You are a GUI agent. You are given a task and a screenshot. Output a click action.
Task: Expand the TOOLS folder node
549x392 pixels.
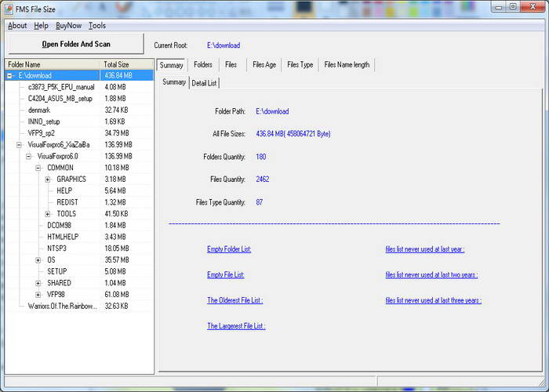(x=48, y=214)
